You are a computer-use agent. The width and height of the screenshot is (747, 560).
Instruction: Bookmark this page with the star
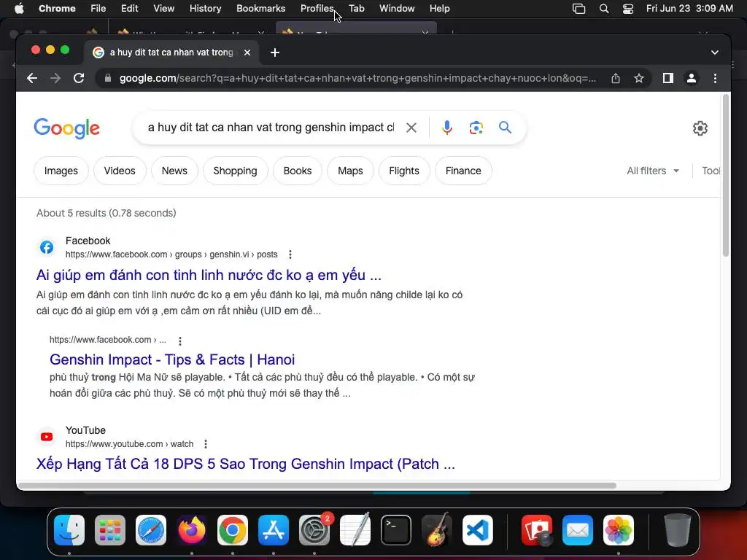point(639,78)
